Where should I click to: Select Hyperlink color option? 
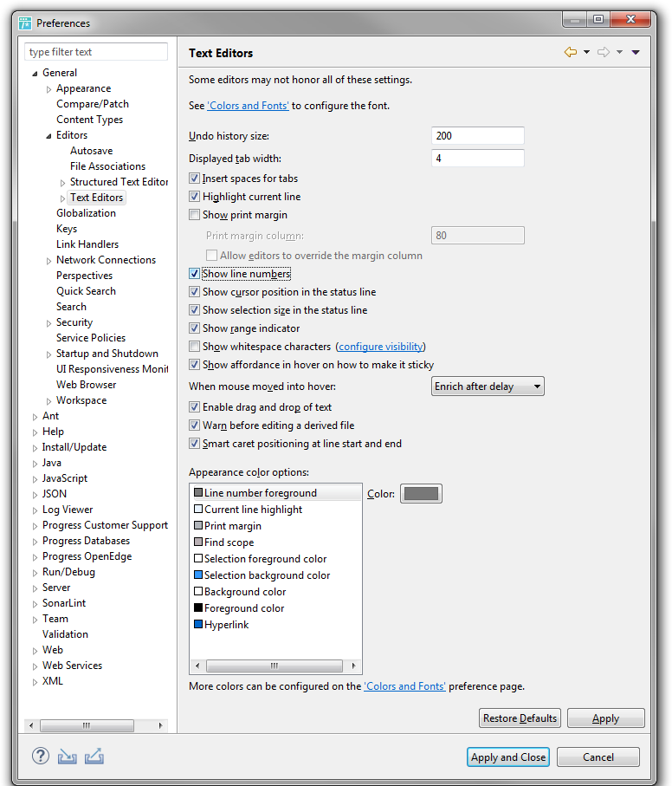(x=275, y=625)
